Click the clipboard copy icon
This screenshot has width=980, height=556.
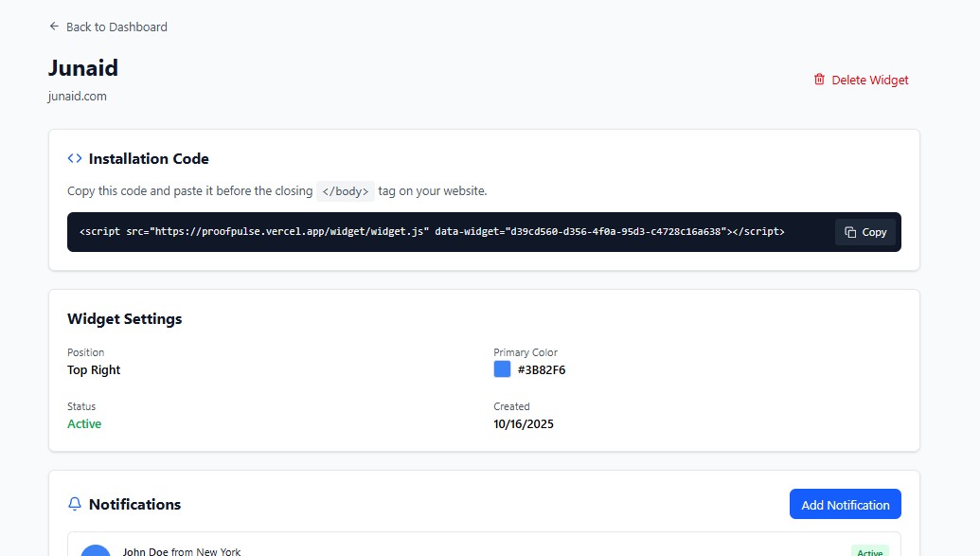[x=850, y=232]
